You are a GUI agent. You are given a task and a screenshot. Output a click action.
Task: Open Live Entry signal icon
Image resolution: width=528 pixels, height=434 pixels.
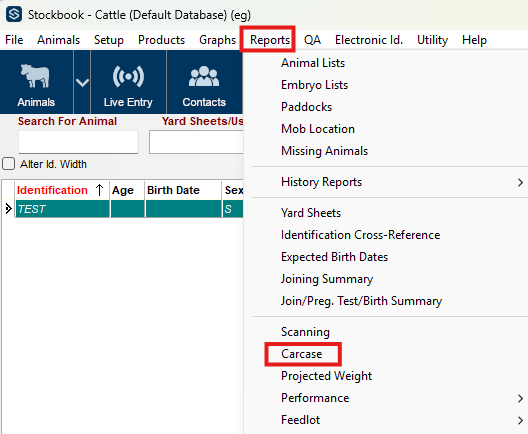point(128,76)
